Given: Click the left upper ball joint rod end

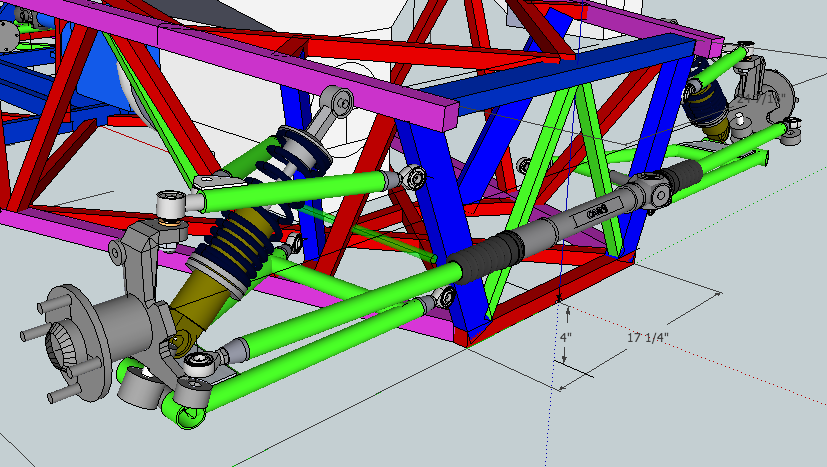Looking at the screenshot, I should [x=172, y=204].
